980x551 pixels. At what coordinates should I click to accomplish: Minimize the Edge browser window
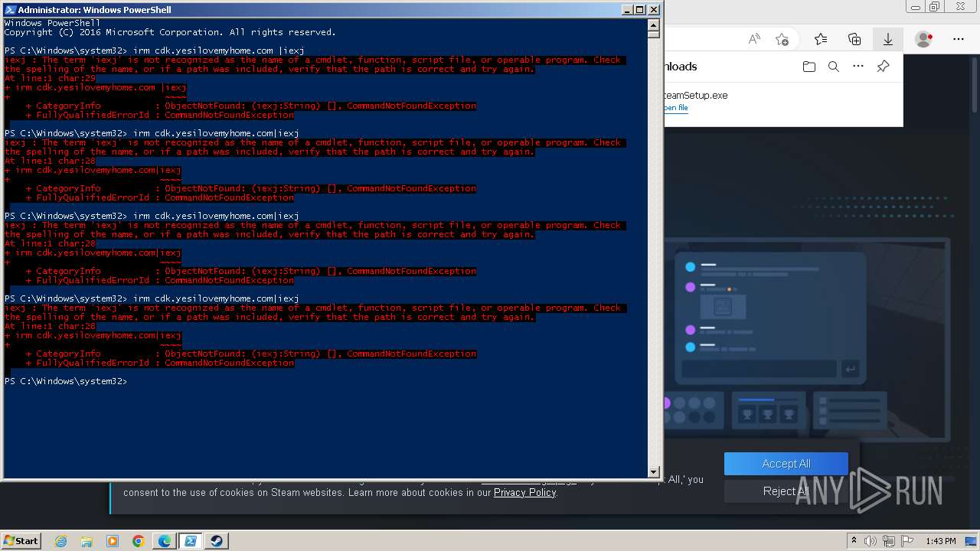[914, 6]
